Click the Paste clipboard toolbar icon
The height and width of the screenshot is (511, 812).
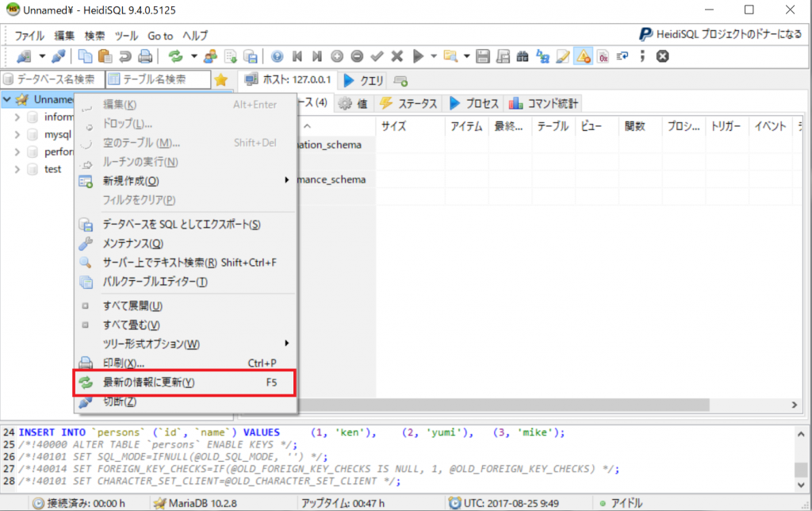point(105,56)
